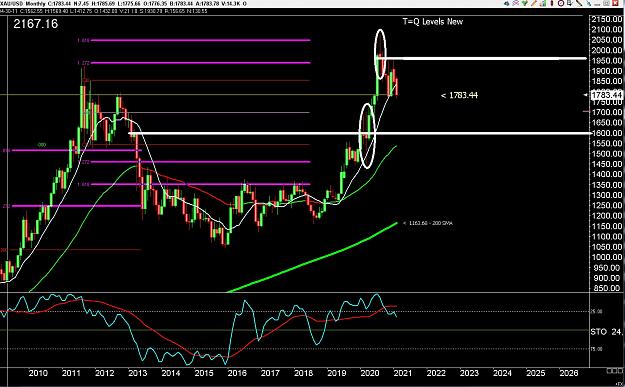Open the bar chart indicators icon

543,3
